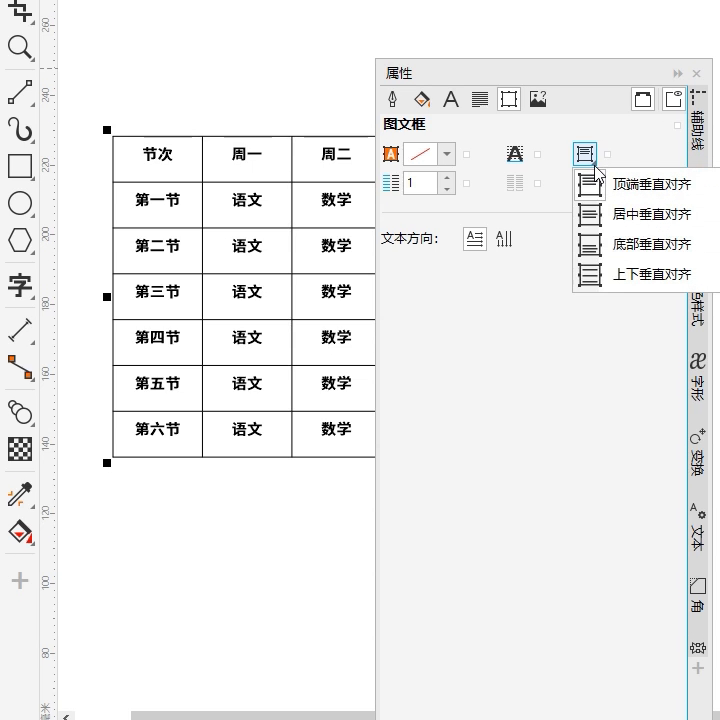Toggle indicator beside column settings icon
Screen dimensions: 720x720
tap(537, 183)
